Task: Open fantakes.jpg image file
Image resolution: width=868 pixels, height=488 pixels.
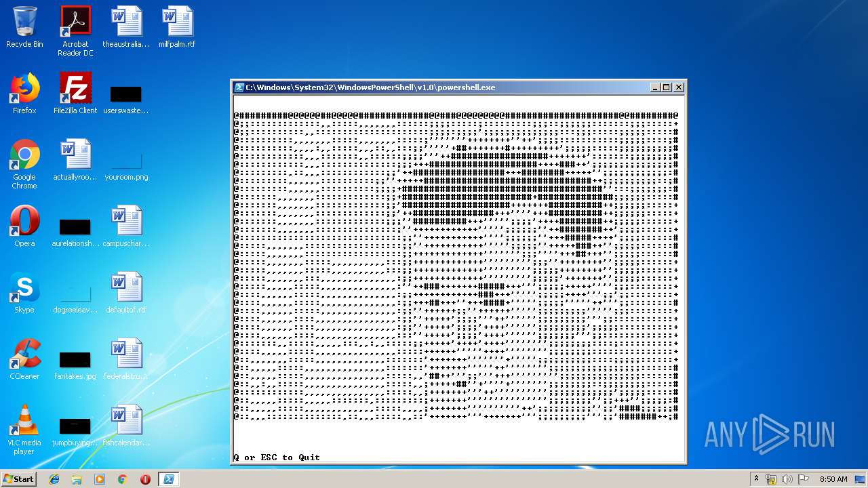Action: click(x=75, y=365)
